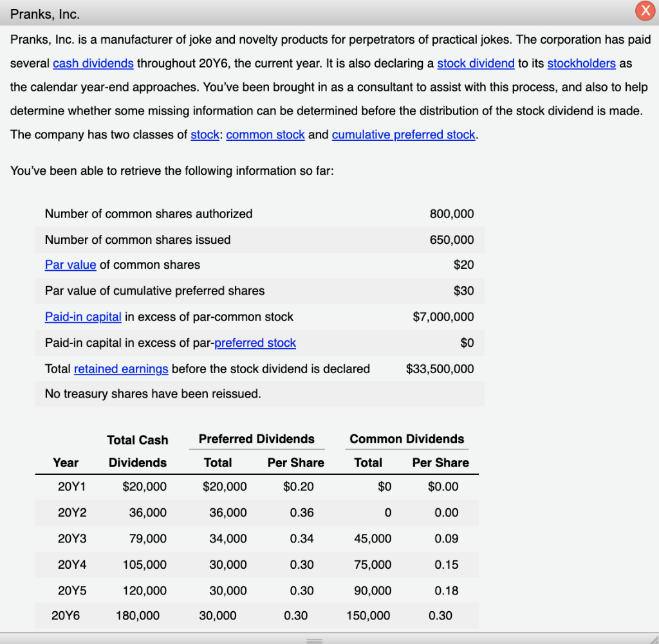Click the "Year" column header

[x=66, y=463]
